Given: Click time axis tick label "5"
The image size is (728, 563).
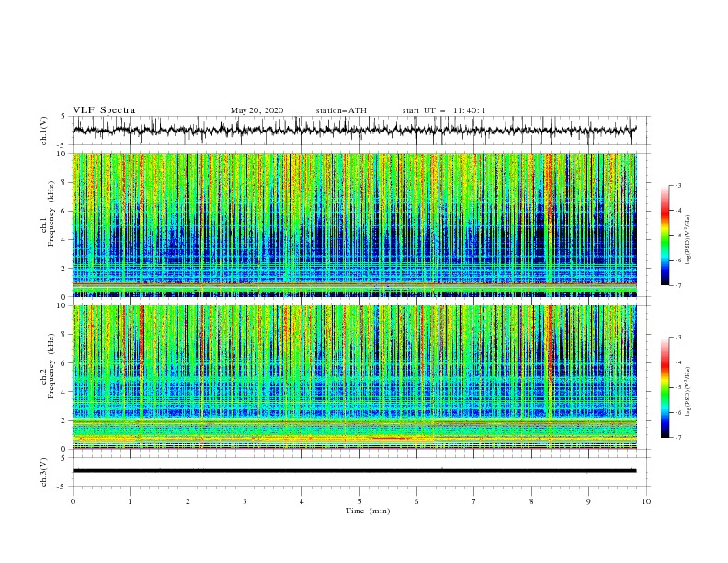Looking at the screenshot, I should coord(359,501).
